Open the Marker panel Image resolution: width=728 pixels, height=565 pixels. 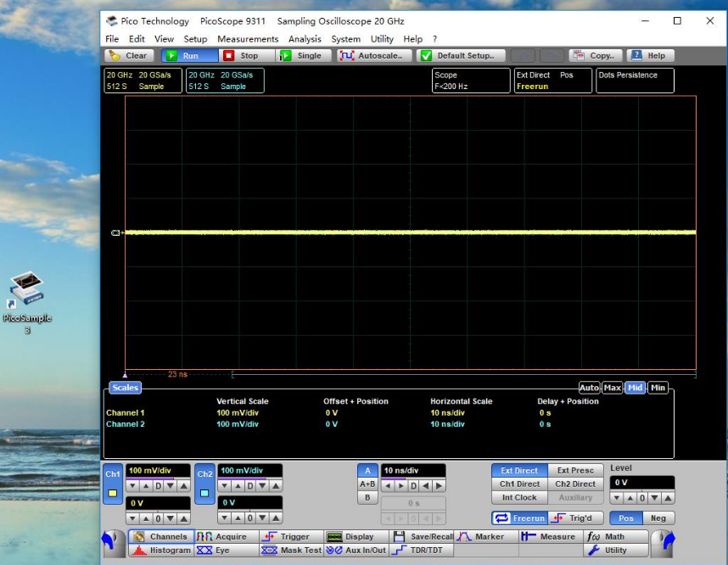point(484,537)
